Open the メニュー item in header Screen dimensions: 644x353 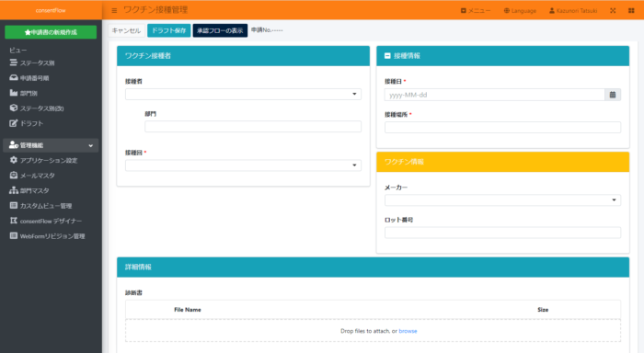coord(476,11)
